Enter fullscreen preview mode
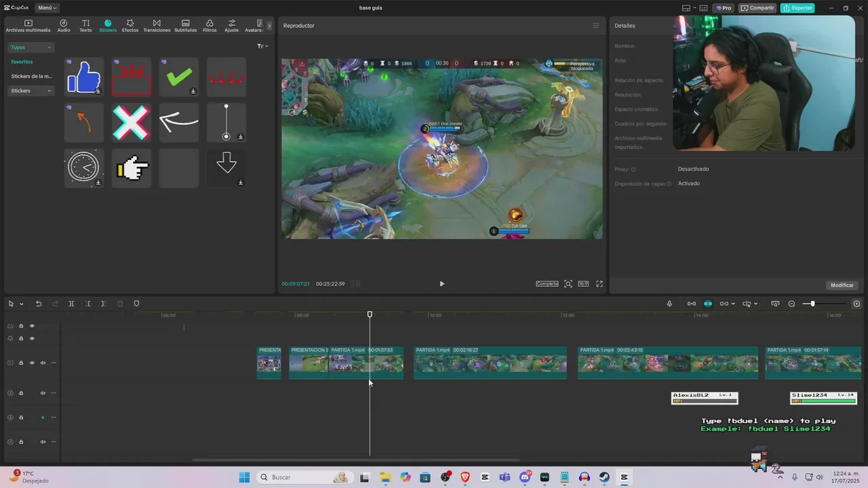This screenshot has height=488, width=868. (x=599, y=284)
